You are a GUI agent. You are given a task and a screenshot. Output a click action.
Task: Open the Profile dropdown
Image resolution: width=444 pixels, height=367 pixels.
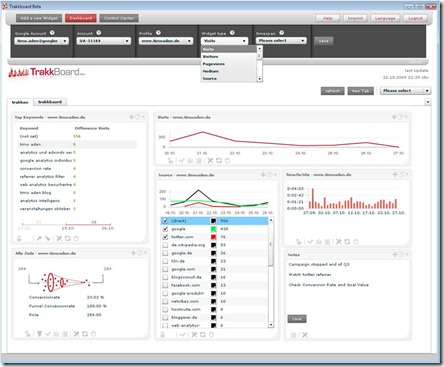pos(166,41)
